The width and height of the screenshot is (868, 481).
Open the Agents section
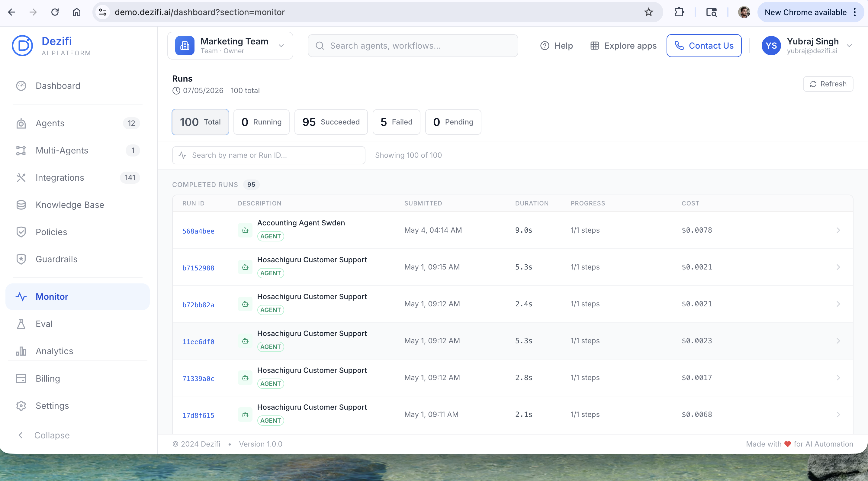pyautogui.click(x=77, y=123)
